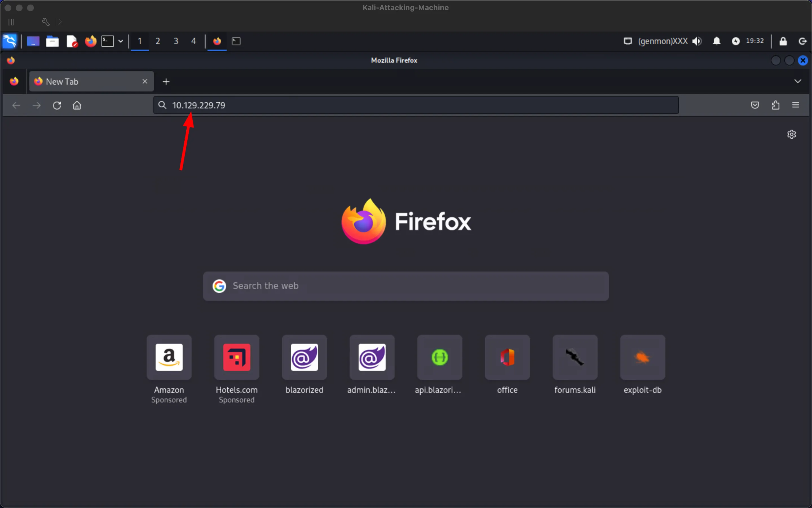Switch to workspace 1
Screen dimensions: 812x508
coord(140,41)
